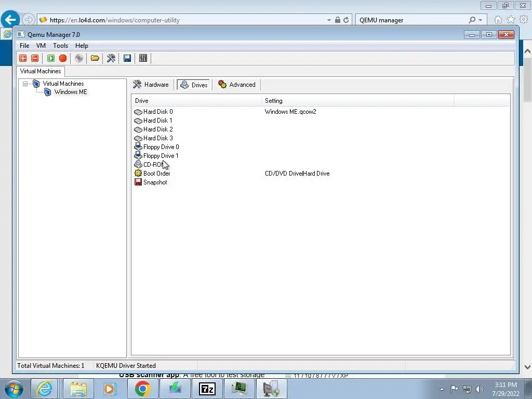Click the grey globe toolbar icon
This screenshot has height=399, width=532.
point(79,58)
